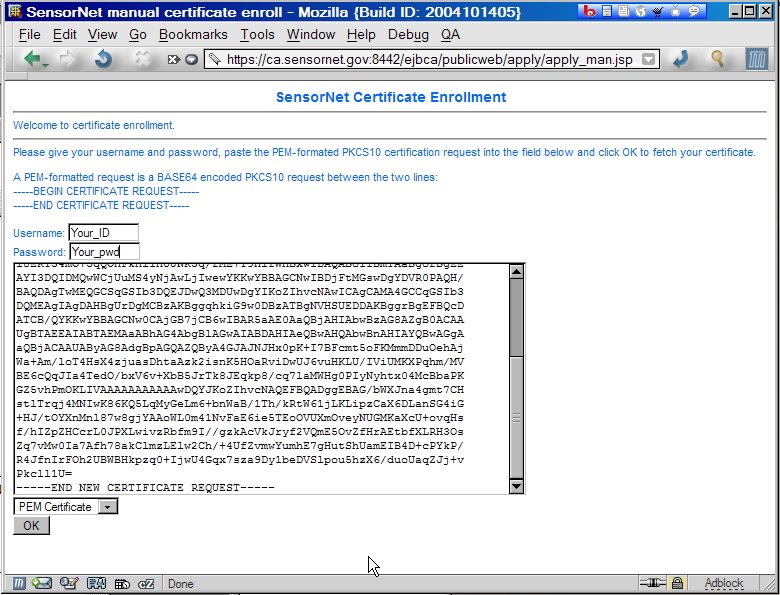Click the 'SensorNet Certificate Enrollment' heading
The width and height of the screenshot is (780, 595).
click(x=391, y=97)
